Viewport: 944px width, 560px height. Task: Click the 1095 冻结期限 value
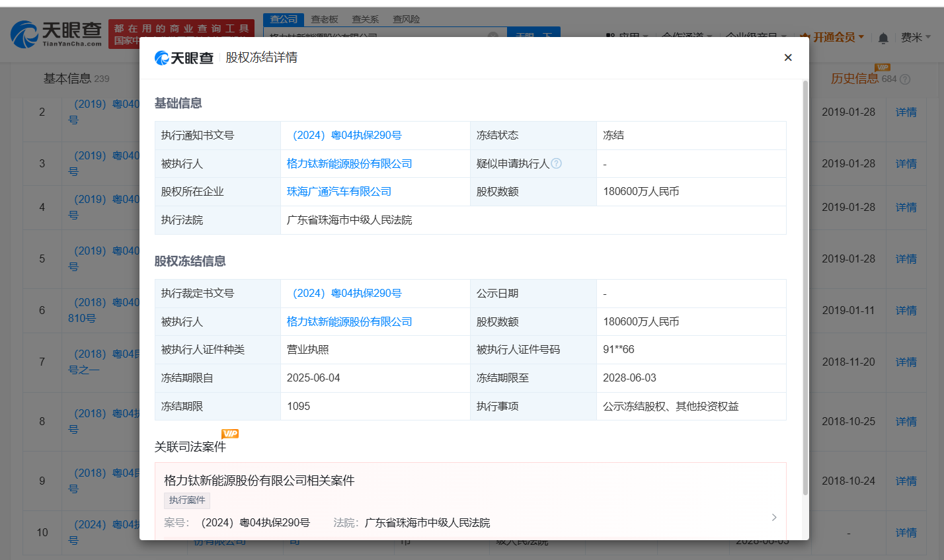point(298,407)
